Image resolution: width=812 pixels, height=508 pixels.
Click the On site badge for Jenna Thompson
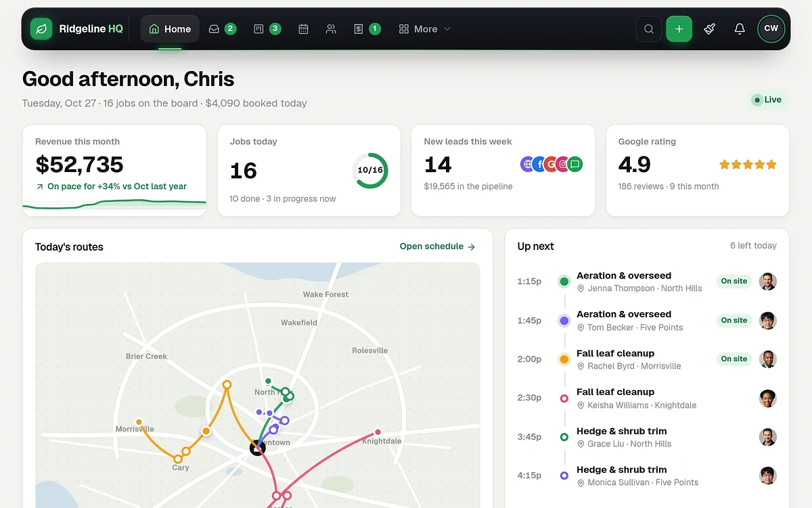pos(734,282)
